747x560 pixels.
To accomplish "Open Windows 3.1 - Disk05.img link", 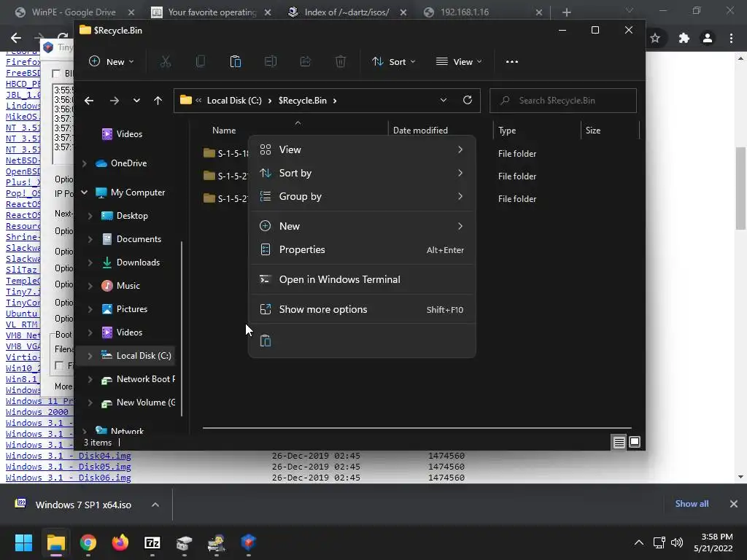I will pyautogui.click(x=68, y=467).
